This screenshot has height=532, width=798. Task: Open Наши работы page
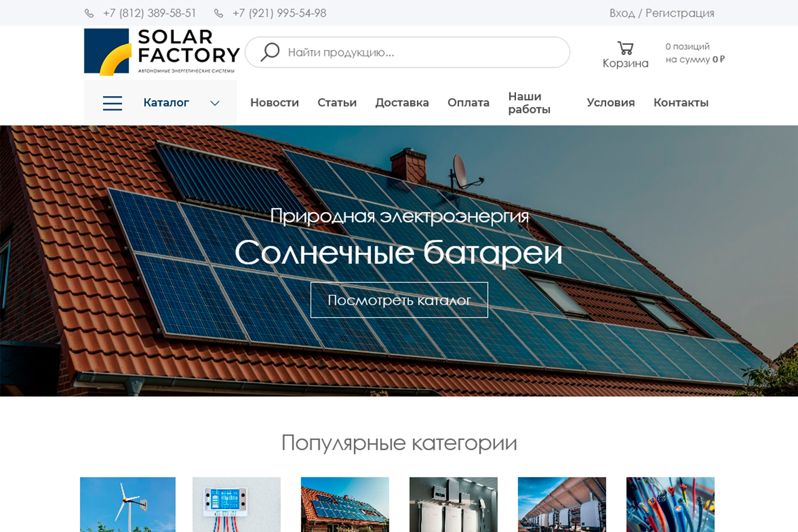[x=529, y=103]
